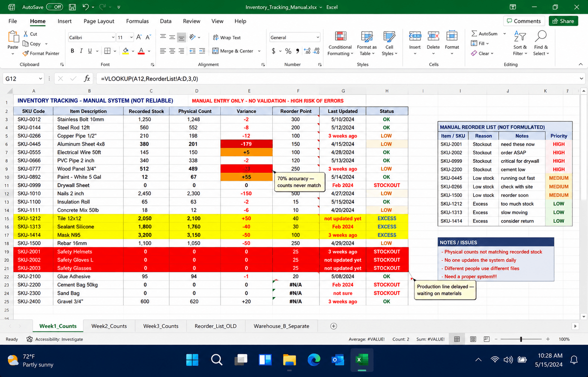Click the Comments button

coord(524,21)
